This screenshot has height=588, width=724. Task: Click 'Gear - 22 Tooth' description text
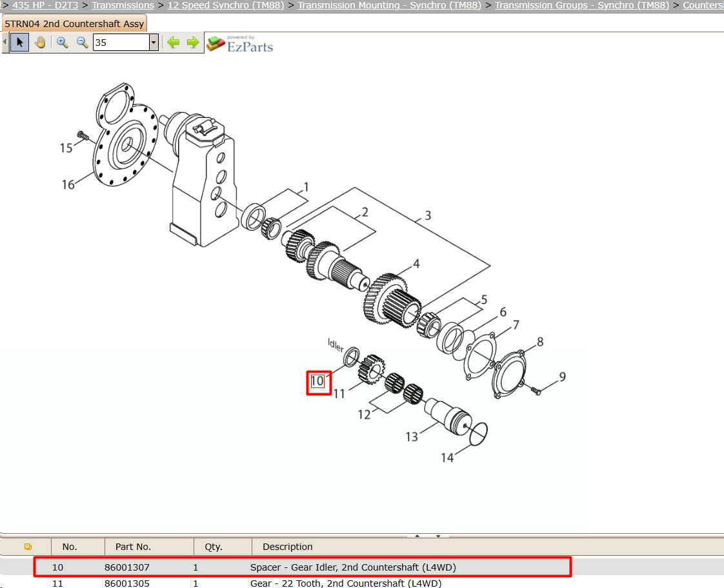(346, 583)
